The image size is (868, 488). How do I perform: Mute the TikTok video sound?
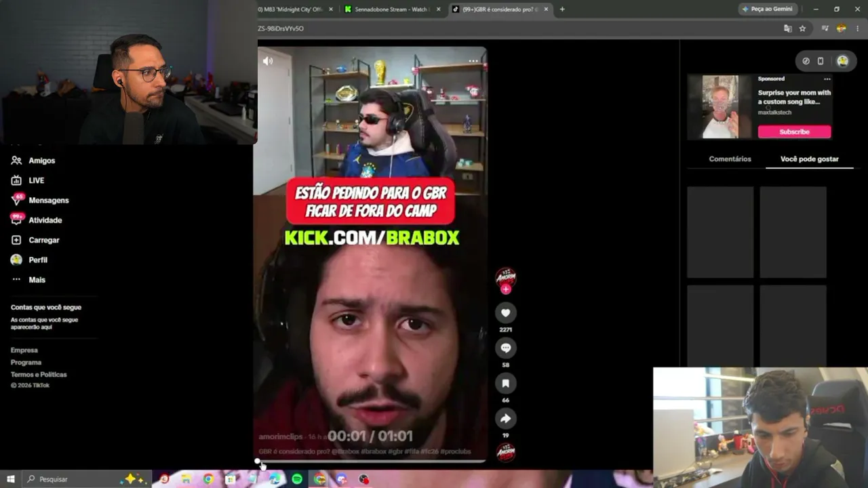click(x=268, y=61)
